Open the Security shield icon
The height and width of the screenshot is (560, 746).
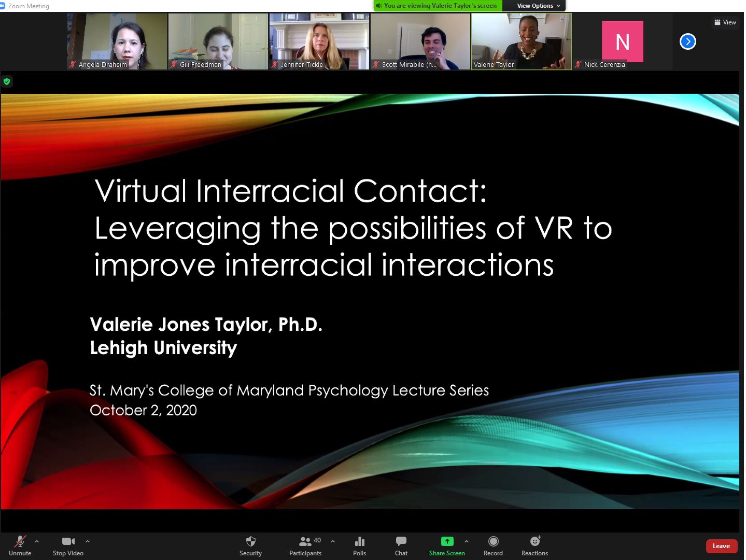coord(251,541)
